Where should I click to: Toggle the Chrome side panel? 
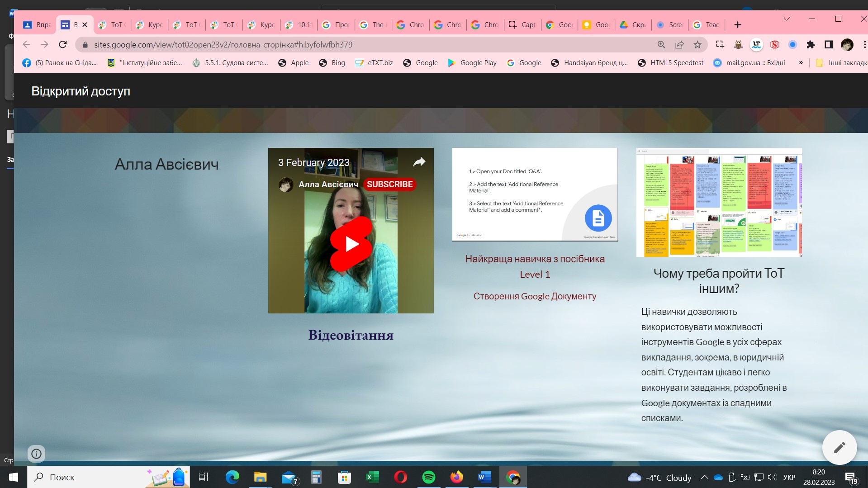pos(829,44)
